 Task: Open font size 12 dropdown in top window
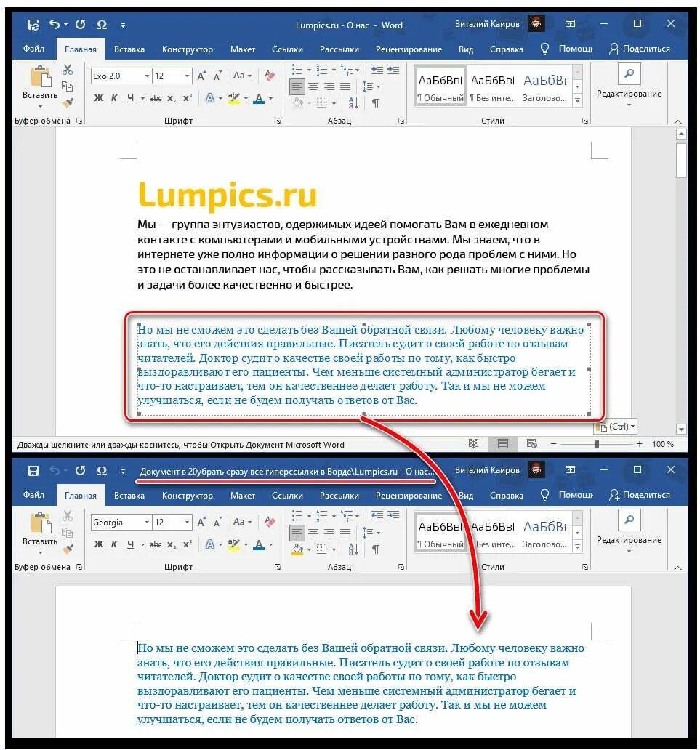pyautogui.click(x=187, y=76)
